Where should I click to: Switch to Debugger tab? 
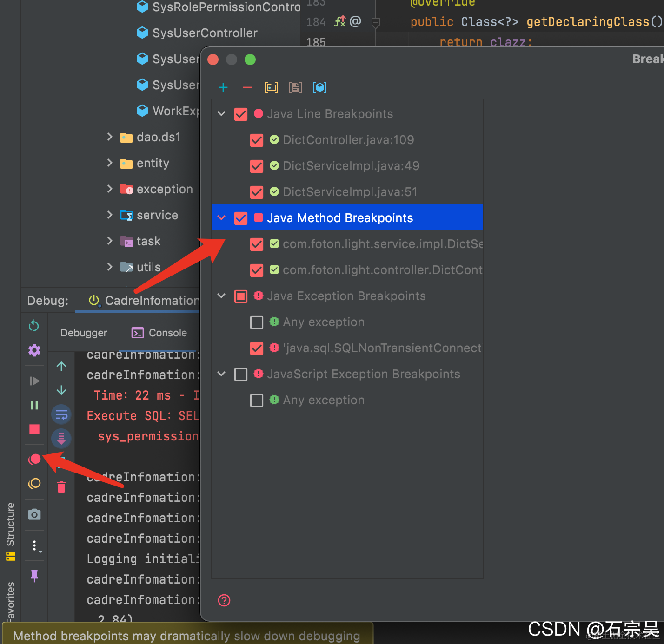84,333
